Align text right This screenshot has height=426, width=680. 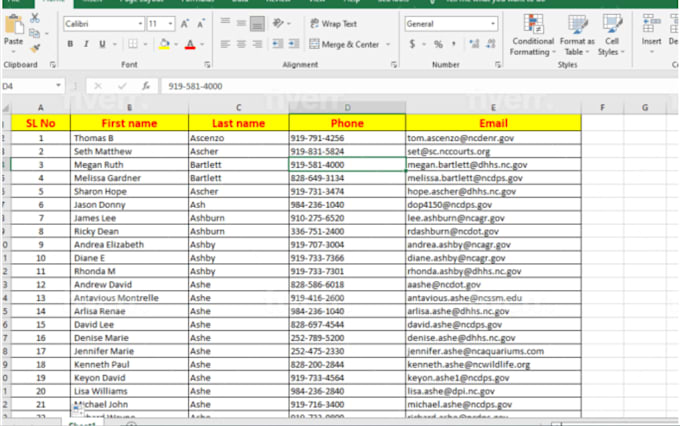click(x=257, y=44)
